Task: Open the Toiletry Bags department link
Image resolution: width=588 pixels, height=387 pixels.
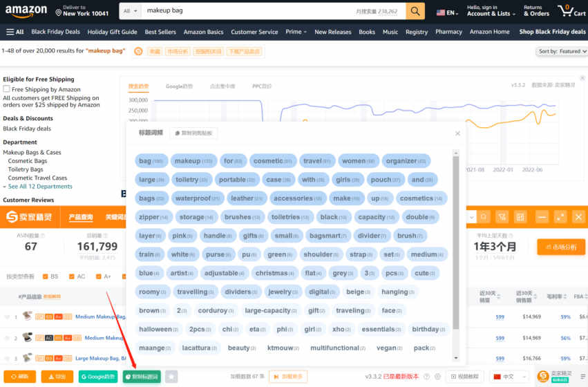Action: [x=26, y=169]
